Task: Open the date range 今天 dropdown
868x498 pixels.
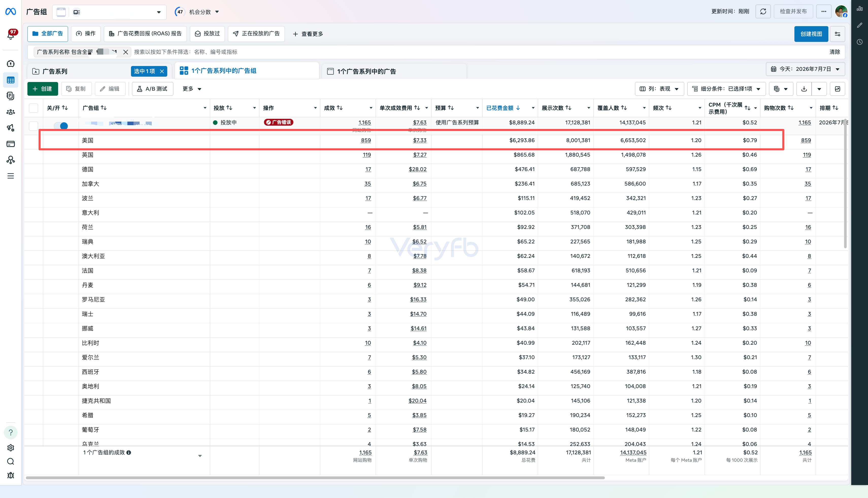Action: (805, 69)
